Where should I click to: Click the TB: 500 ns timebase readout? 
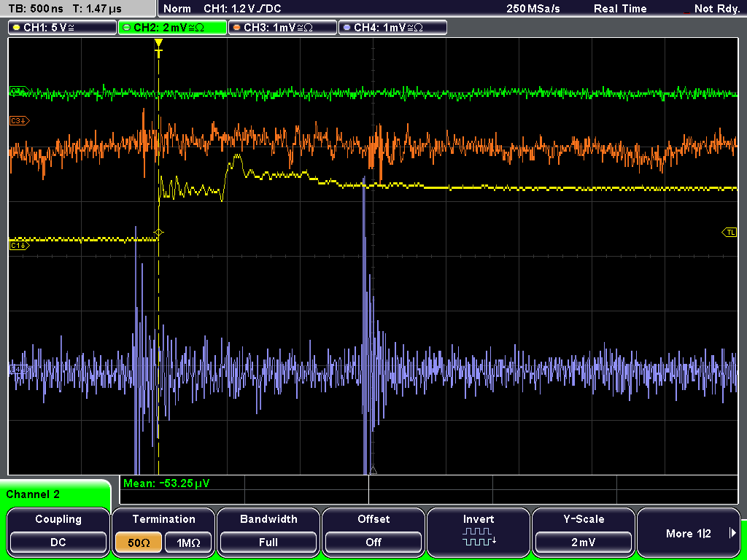pos(36,9)
